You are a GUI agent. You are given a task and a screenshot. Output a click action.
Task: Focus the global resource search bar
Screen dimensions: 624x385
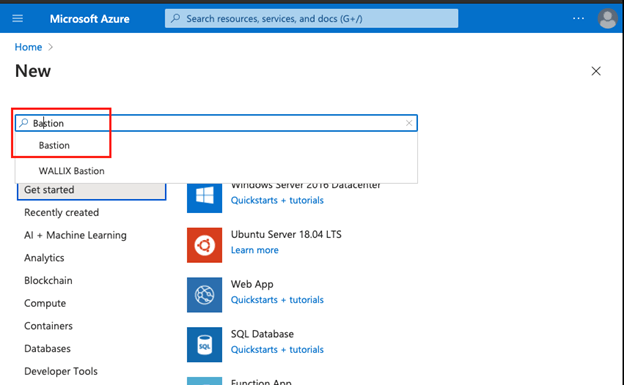pyautogui.click(x=311, y=19)
